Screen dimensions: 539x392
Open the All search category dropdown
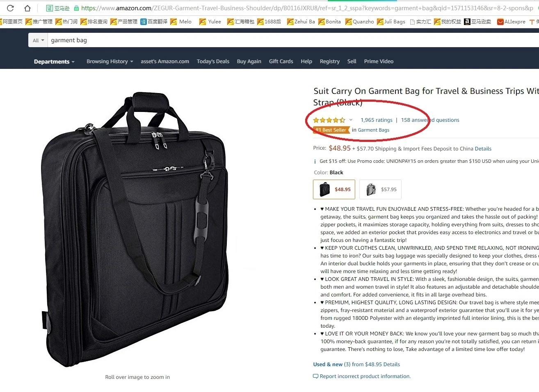37,40
